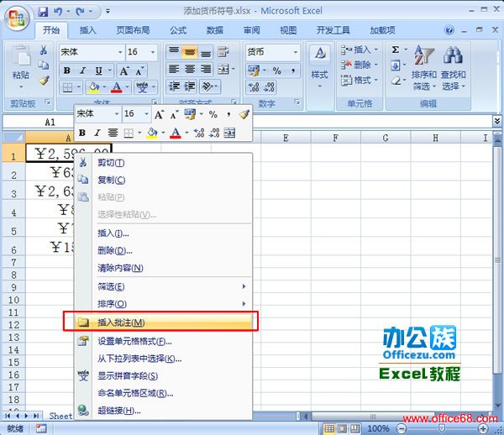Screen dimensions: 504x435
Task: Increase decimal places in ribbon
Action: [x=254, y=86]
